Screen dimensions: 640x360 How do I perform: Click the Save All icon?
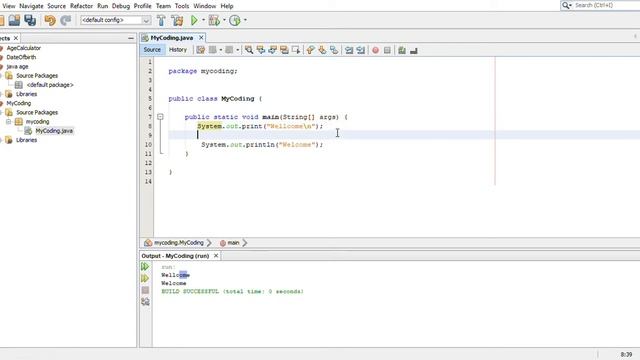tap(30, 20)
